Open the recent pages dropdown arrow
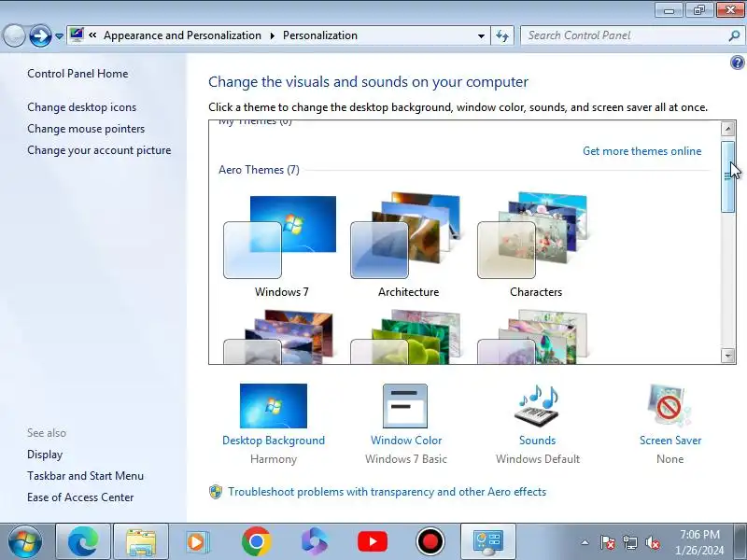Viewport: 747px width, 560px height. coord(59,36)
